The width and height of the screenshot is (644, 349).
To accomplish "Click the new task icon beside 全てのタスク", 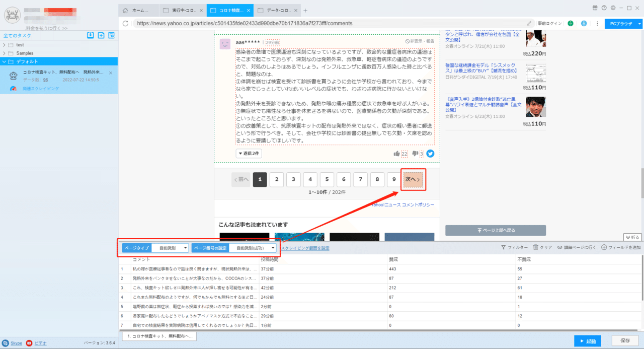I will coord(101,35).
